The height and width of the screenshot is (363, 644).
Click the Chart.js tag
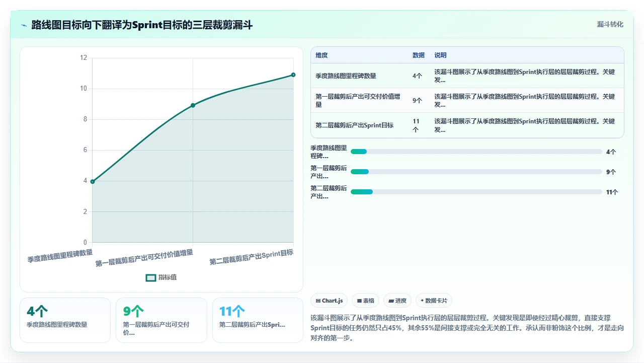tap(329, 301)
